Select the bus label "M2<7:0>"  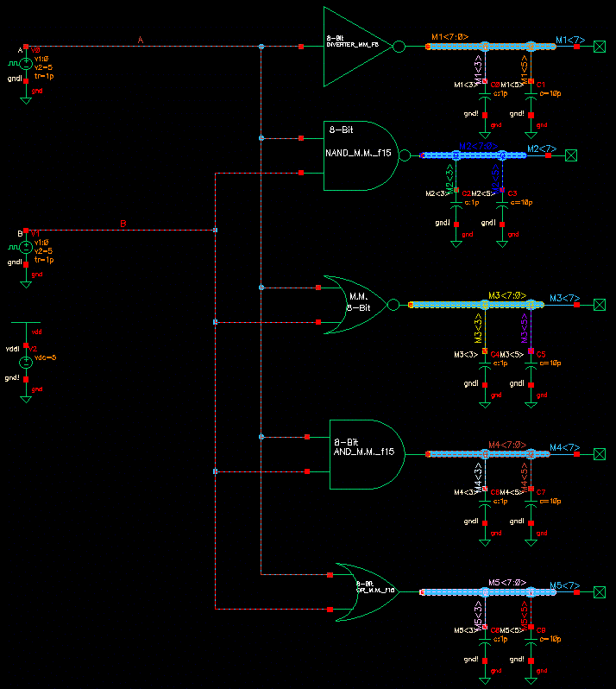(x=479, y=146)
